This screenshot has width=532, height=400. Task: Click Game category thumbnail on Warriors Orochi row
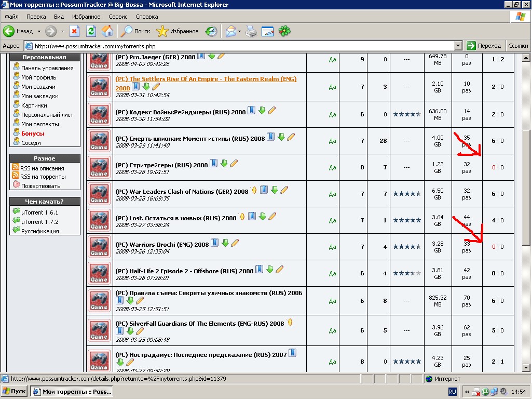point(99,247)
